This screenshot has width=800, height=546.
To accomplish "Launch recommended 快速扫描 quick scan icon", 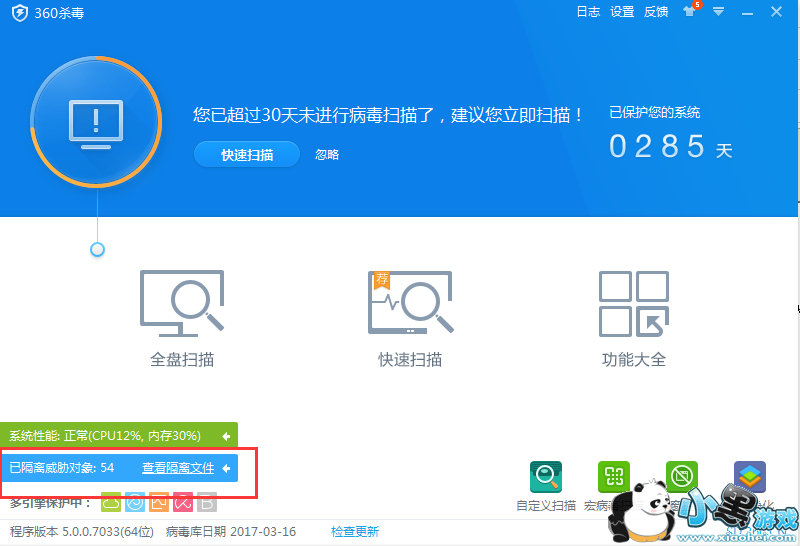I will [411, 303].
